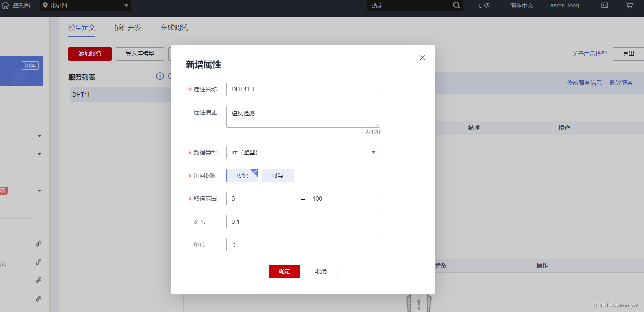Click the 添加服务 button
This screenshot has width=644, height=312.
90,54
